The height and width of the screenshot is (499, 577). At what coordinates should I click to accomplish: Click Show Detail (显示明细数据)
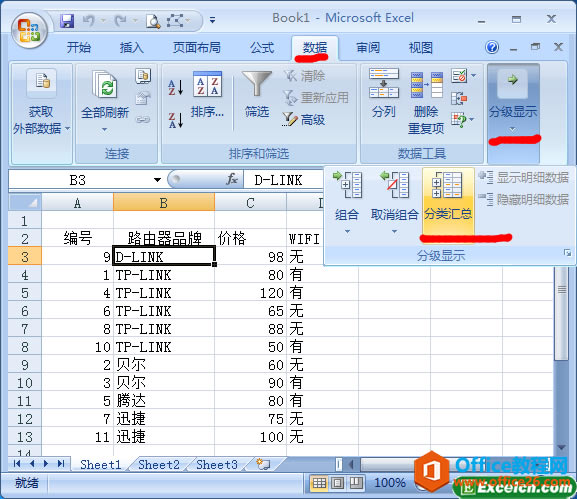[524, 178]
